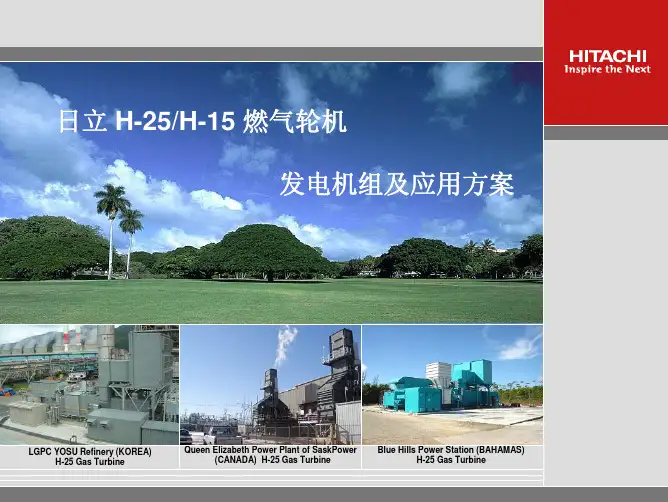Viewport: 668px width, 502px height.
Task: Select the subtitle '发电机组及应用方案'
Action: (396, 183)
